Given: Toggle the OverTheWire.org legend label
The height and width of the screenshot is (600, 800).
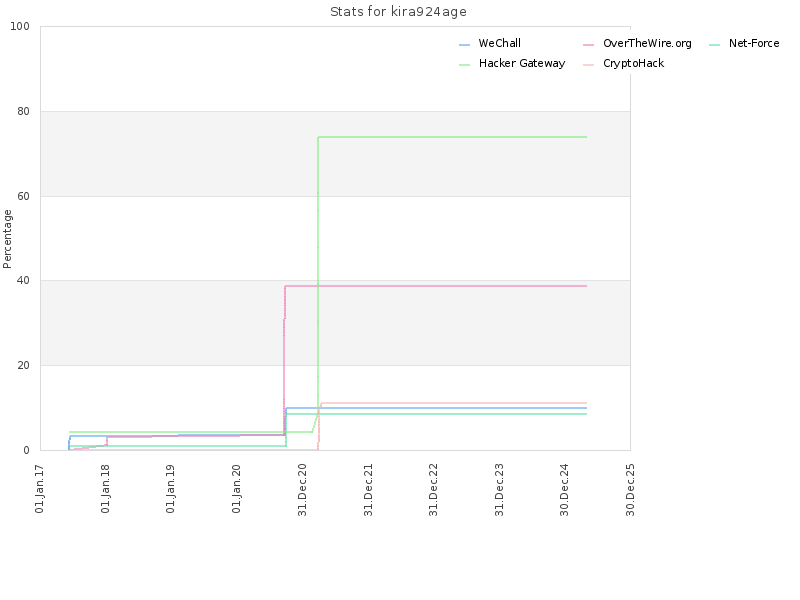Looking at the screenshot, I should click(x=646, y=44).
